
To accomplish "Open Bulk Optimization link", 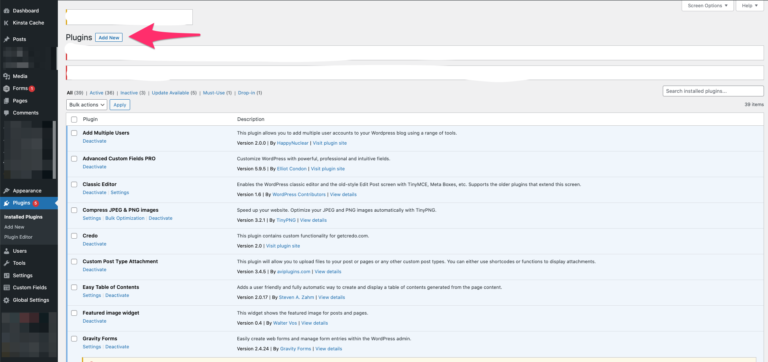I will (125, 218).
